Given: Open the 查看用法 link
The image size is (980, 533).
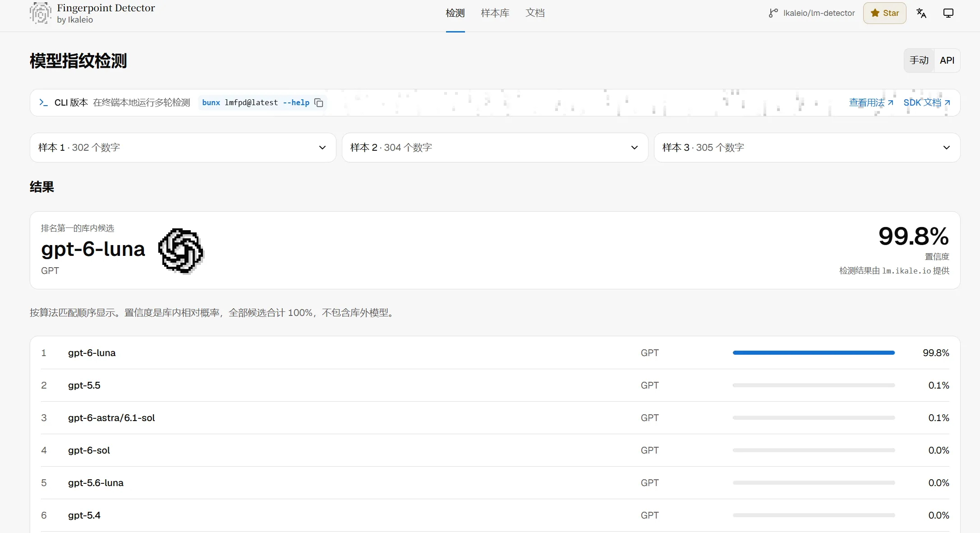Looking at the screenshot, I should (871, 103).
